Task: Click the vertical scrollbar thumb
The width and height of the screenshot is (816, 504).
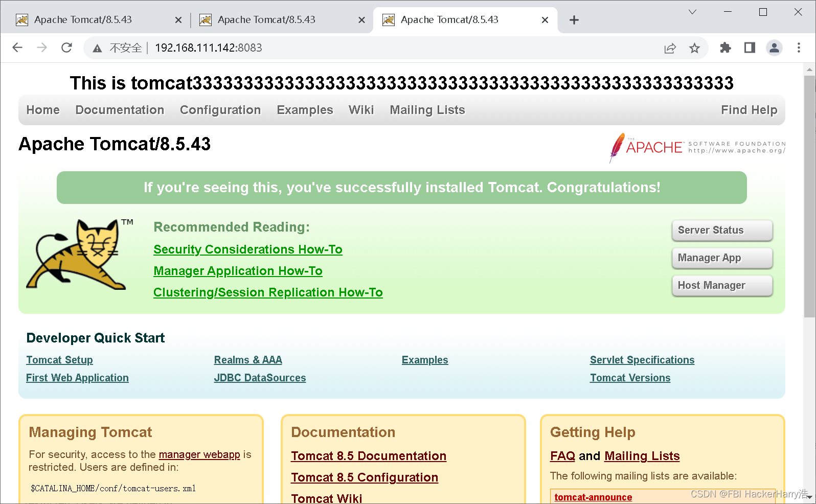Action: 809,197
